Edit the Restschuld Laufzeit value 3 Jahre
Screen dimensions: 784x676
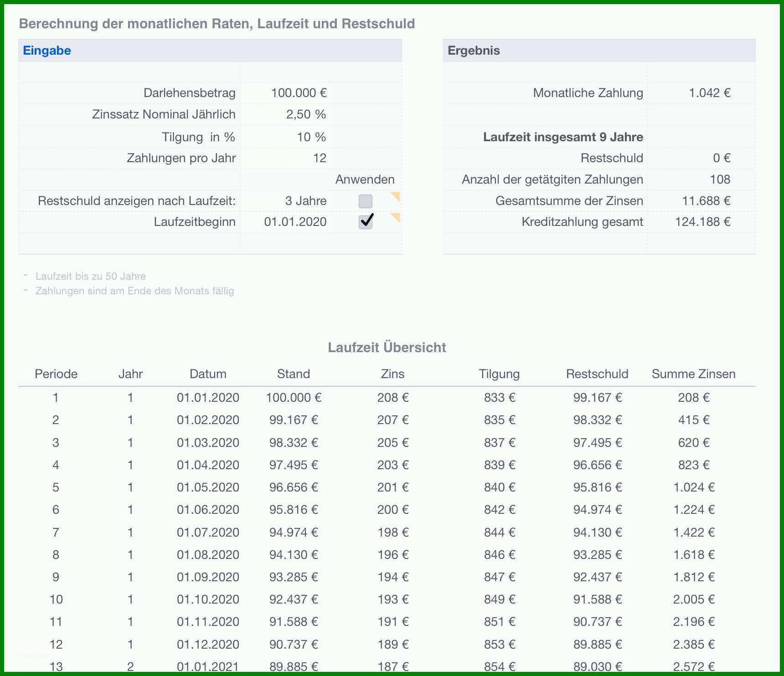coord(305,201)
